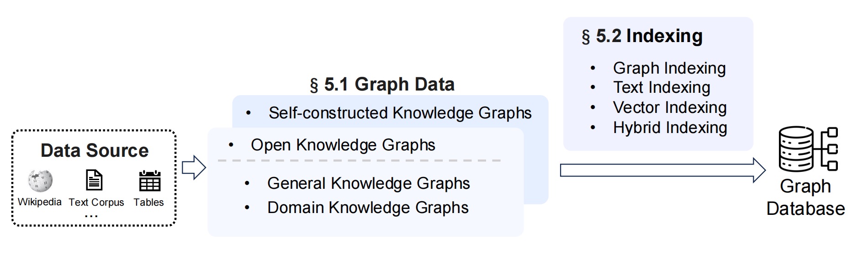The width and height of the screenshot is (868, 256).
Task: Click the Wikipedia text label
Action: tap(40, 202)
